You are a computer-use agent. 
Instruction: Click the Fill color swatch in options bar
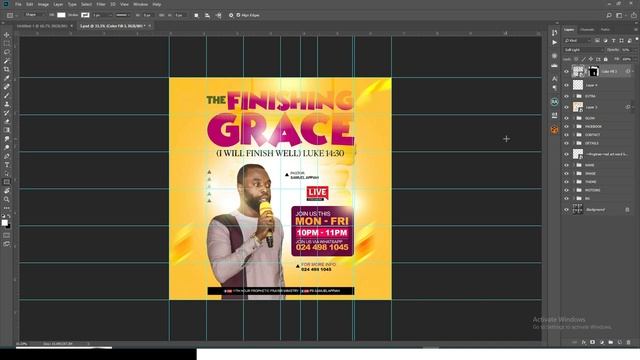[x=61, y=15]
